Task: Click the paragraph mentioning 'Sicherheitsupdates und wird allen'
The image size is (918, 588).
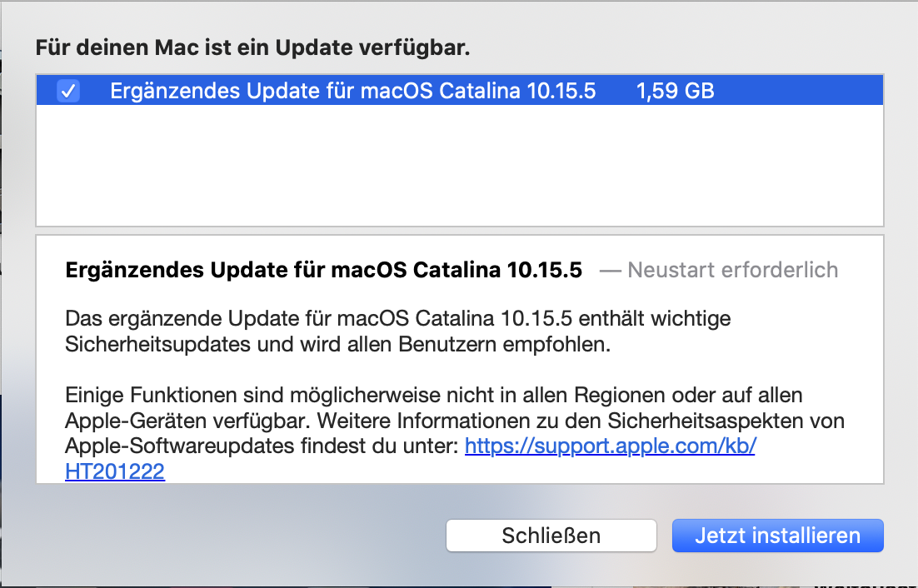Action: [337, 345]
